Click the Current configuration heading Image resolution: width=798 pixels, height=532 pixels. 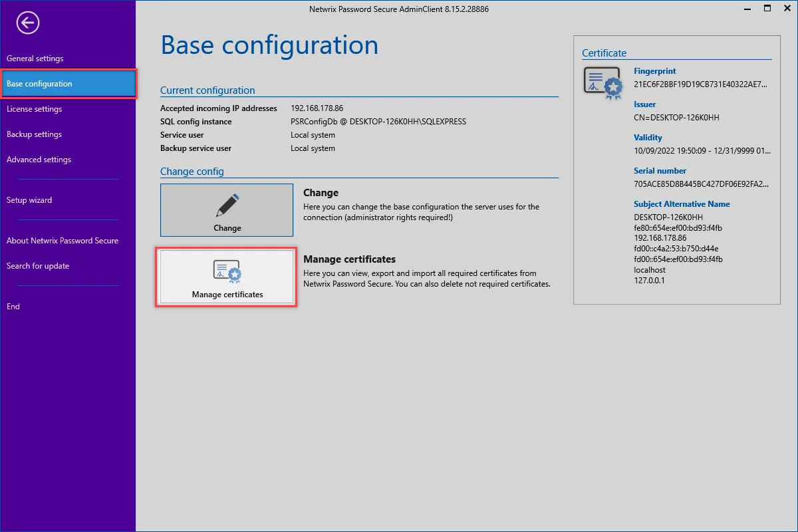(x=207, y=90)
